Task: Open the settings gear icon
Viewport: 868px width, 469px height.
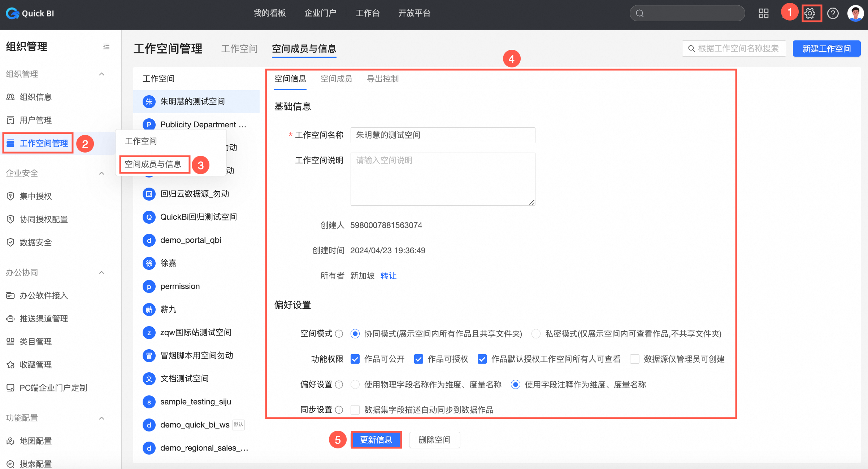Action: pyautogui.click(x=810, y=13)
